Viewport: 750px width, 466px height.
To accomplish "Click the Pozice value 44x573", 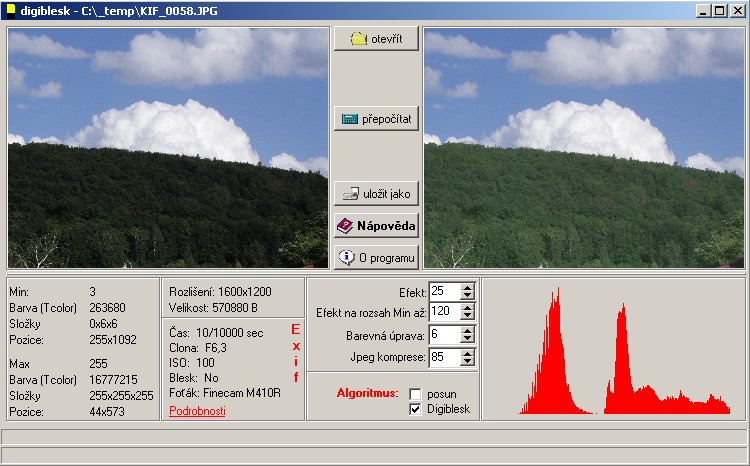I will (107, 411).
